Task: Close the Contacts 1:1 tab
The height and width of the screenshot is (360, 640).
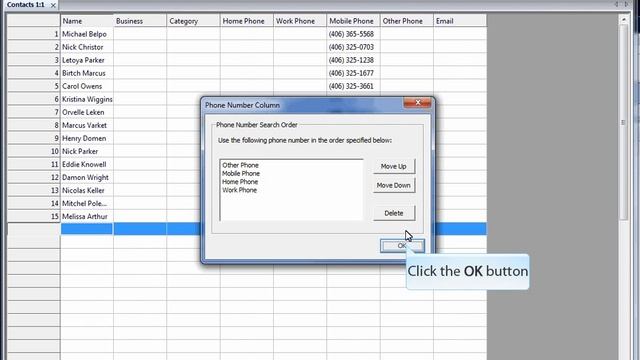Action: pos(53,5)
